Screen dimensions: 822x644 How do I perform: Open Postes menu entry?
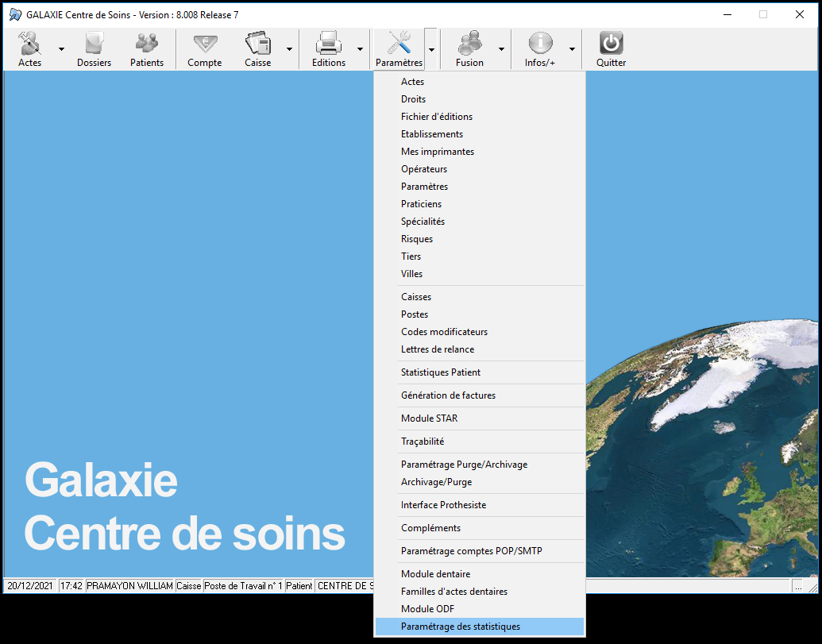tap(480, 314)
